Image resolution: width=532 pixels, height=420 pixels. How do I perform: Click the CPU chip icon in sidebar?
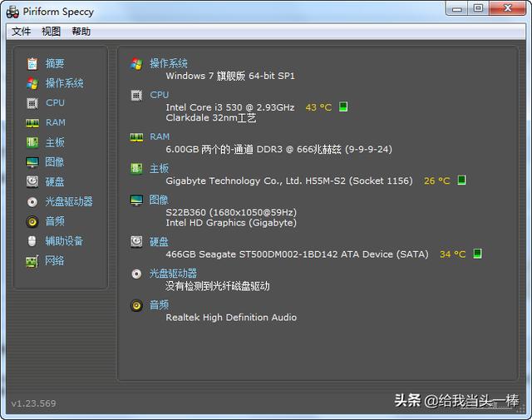pyautogui.click(x=32, y=103)
